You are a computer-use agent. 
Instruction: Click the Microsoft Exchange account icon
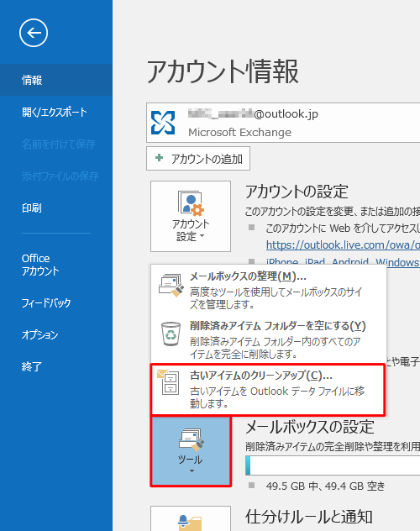(x=163, y=123)
